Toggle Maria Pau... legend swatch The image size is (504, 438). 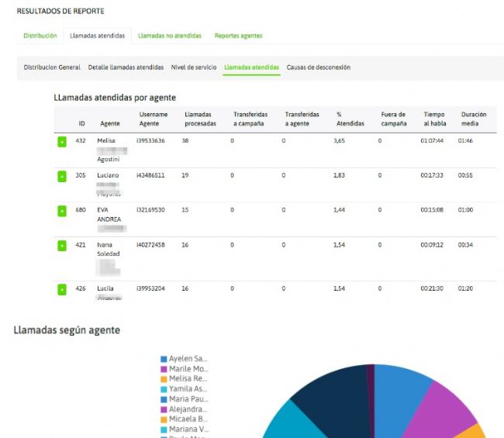pyautogui.click(x=164, y=399)
